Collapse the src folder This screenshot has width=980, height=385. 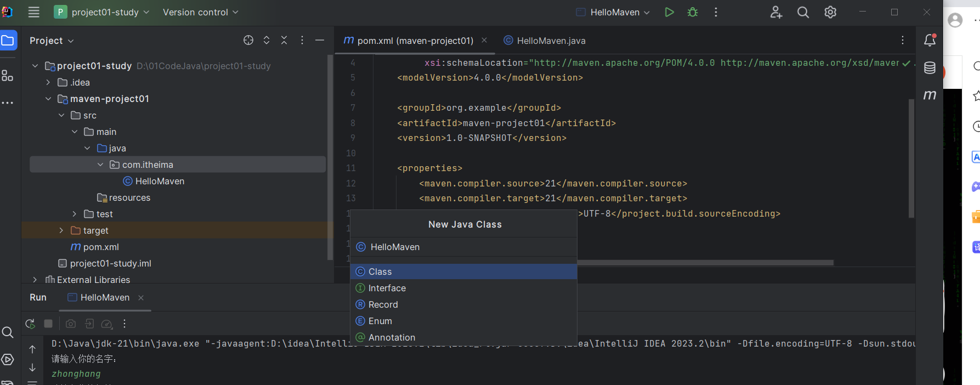[61, 115]
